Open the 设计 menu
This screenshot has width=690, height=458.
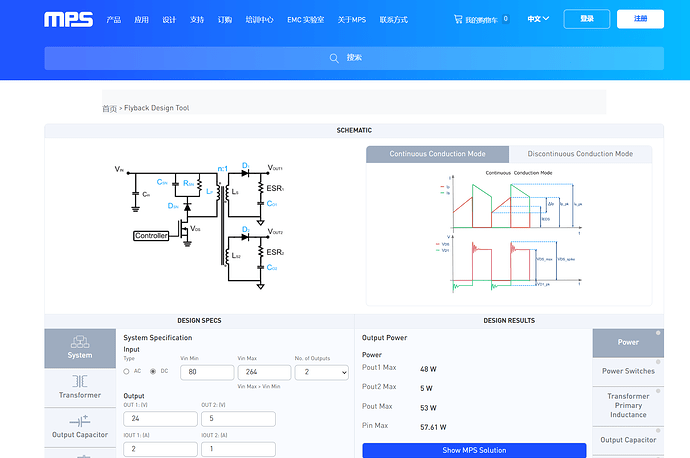coord(169,20)
